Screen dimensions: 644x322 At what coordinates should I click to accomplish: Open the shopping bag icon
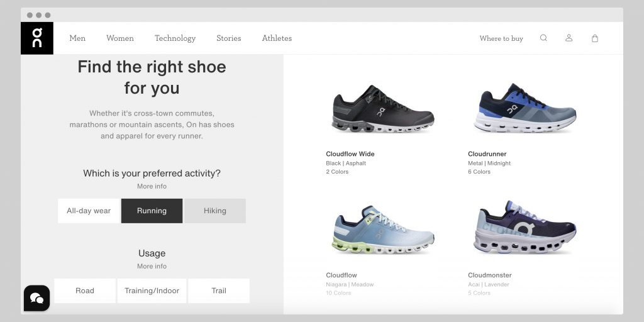595,38
